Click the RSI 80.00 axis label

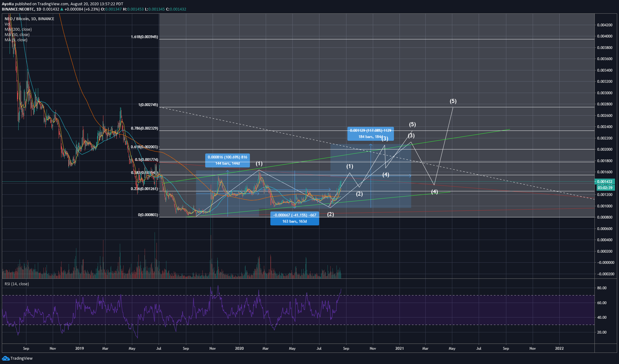(x=602, y=288)
